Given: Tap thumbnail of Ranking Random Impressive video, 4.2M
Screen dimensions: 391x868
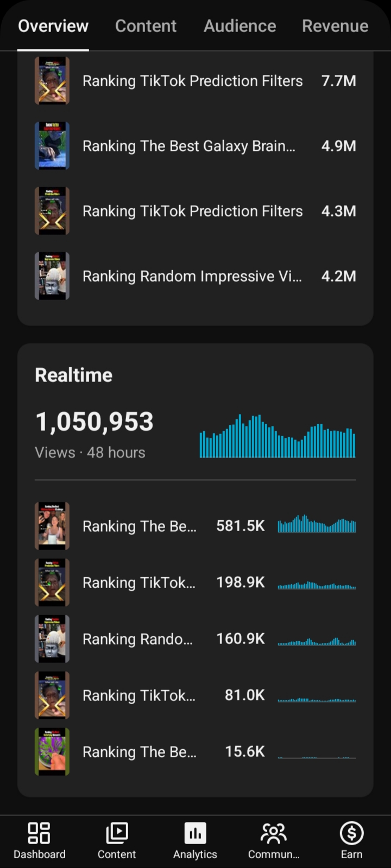Looking at the screenshot, I should coord(52,276).
